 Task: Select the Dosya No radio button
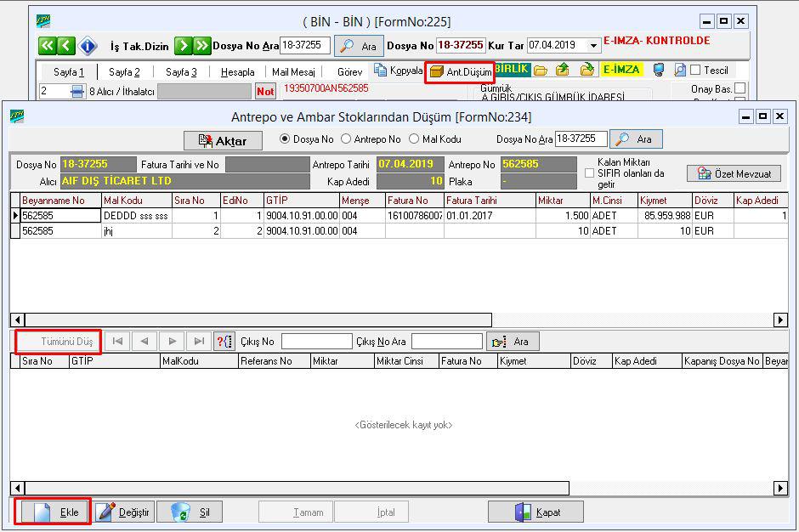pyautogui.click(x=285, y=139)
